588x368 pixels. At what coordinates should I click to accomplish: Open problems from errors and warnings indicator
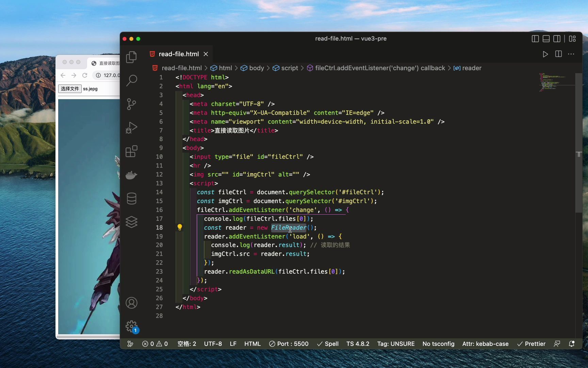(155, 344)
